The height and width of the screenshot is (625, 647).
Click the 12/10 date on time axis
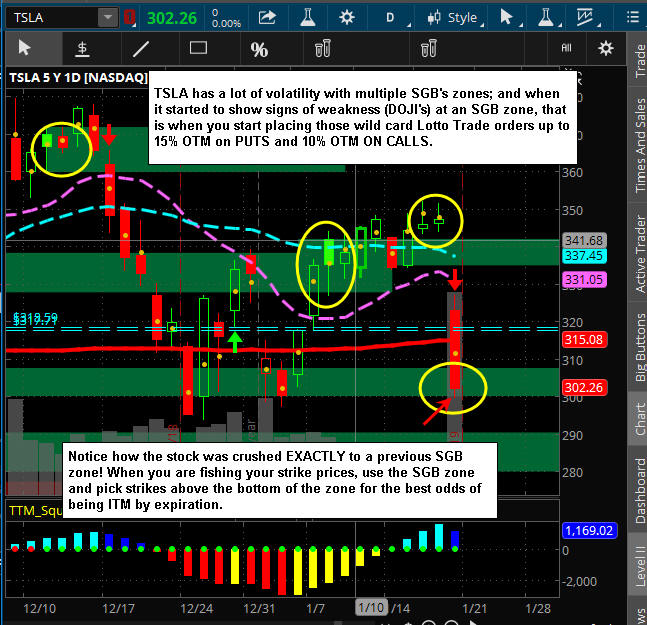[x=40, y=608]
